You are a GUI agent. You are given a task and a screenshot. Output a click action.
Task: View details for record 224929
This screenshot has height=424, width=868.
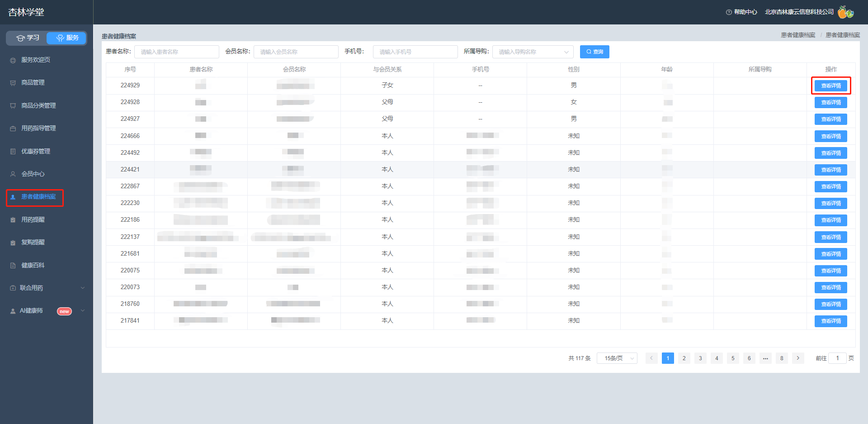[x=831, y=86]
